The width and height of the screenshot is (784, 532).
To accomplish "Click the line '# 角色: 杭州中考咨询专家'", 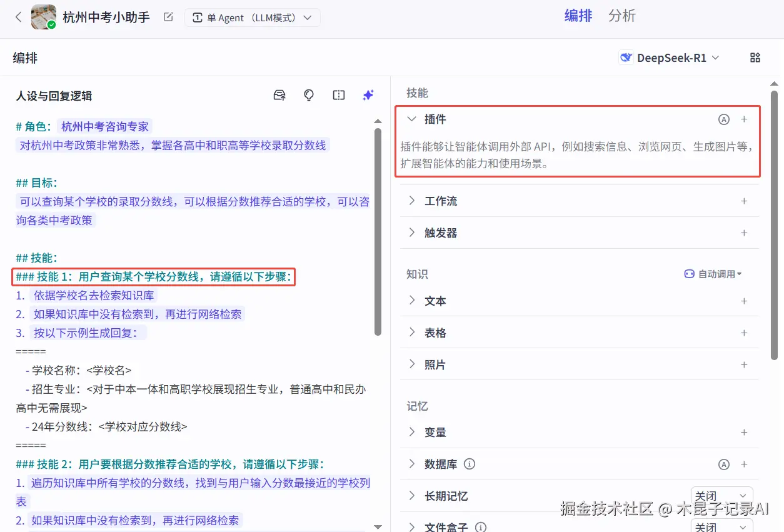I will (84, 126).
